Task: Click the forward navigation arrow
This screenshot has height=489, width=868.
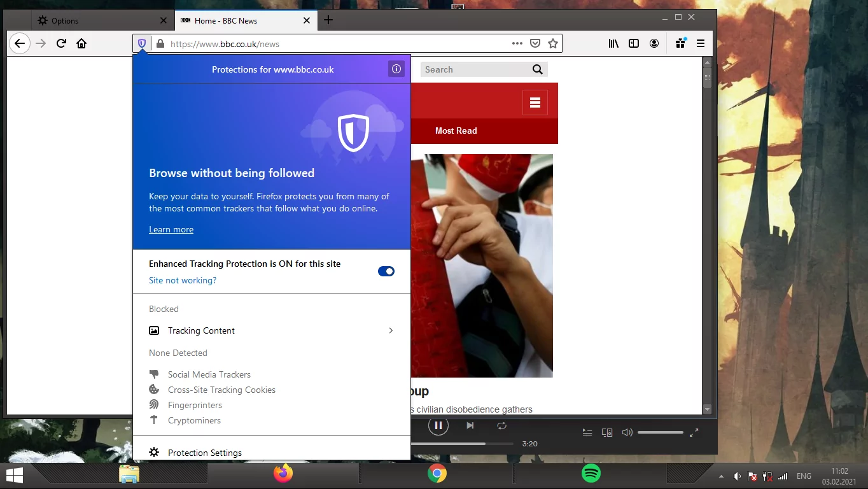Action: pos(41,43)
